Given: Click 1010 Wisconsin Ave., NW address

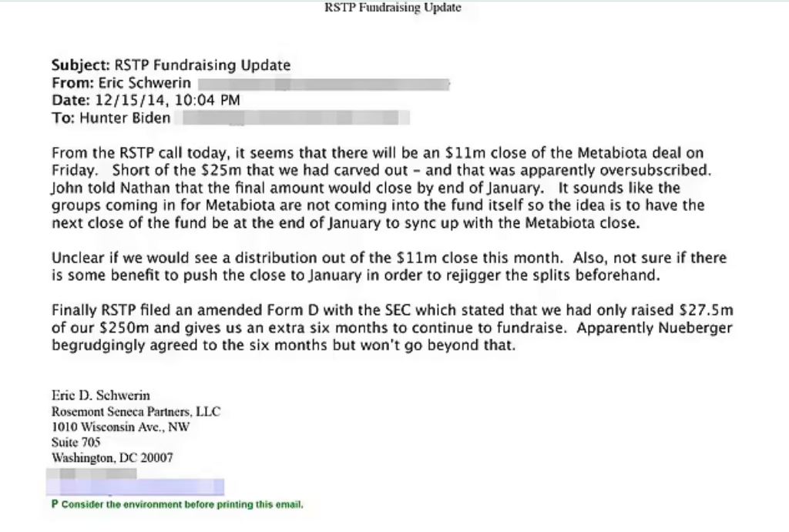Looking at the screenshot, I should [120, 427].
